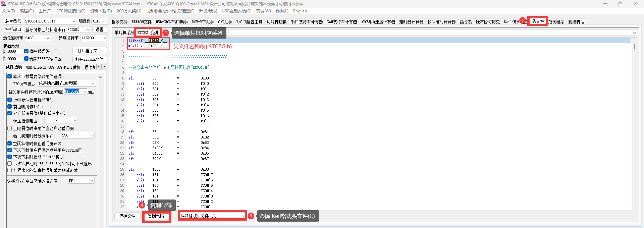Open 定时器计算器 tab
The height and width of the screenshot is (228, 644).
(x=411, y=22)
